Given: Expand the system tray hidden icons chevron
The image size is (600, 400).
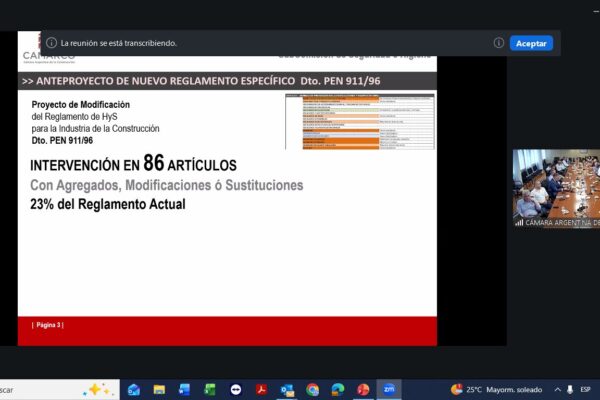Looking at the screenshot, I should pyautogui.click(x=558, y=390).
